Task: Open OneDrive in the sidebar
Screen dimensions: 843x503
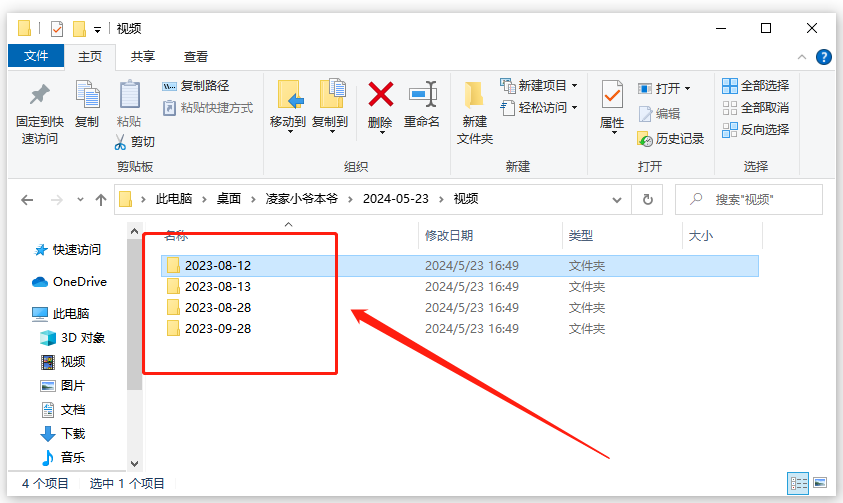Action: click(69, 282)
